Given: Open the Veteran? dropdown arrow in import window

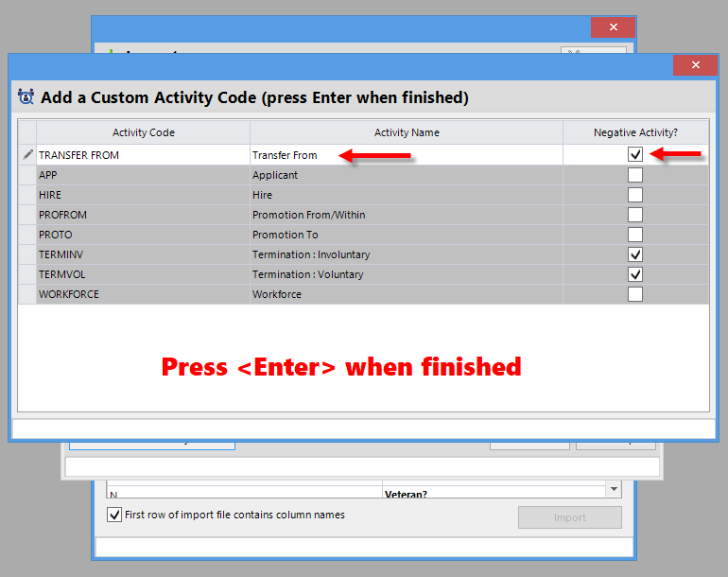Looking at the screenshot, I should tap(614, 489).
